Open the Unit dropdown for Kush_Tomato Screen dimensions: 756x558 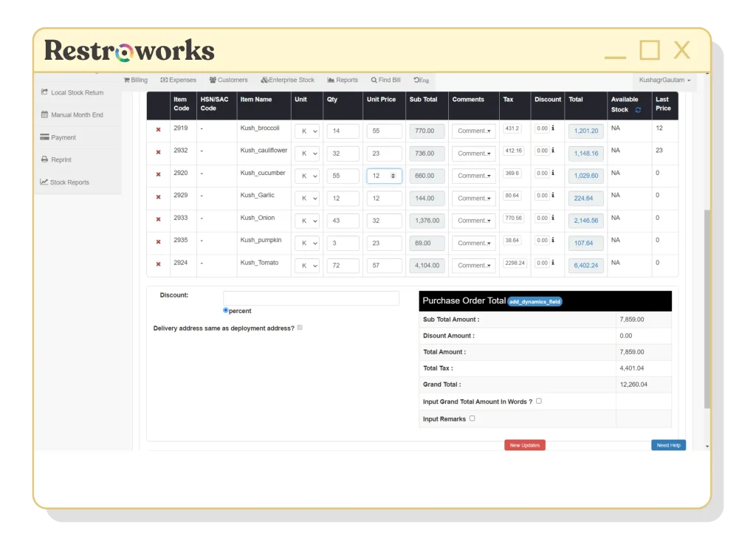point(306,265)
